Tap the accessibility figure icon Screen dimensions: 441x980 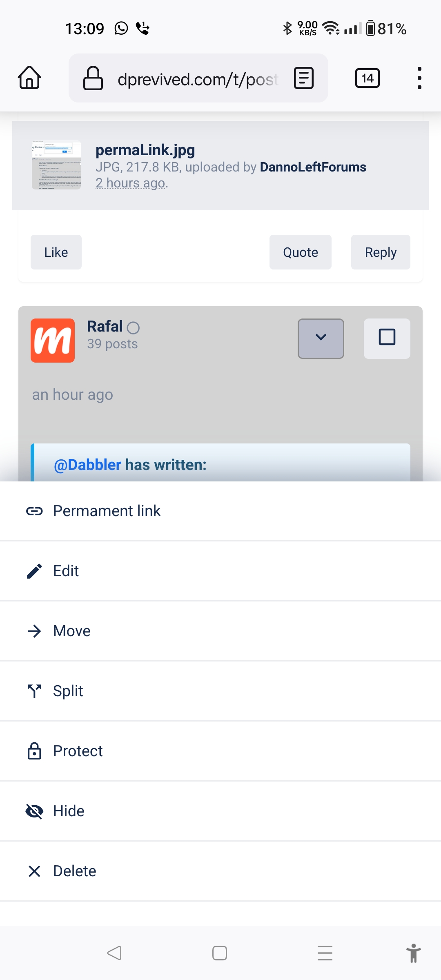(413, 953)
